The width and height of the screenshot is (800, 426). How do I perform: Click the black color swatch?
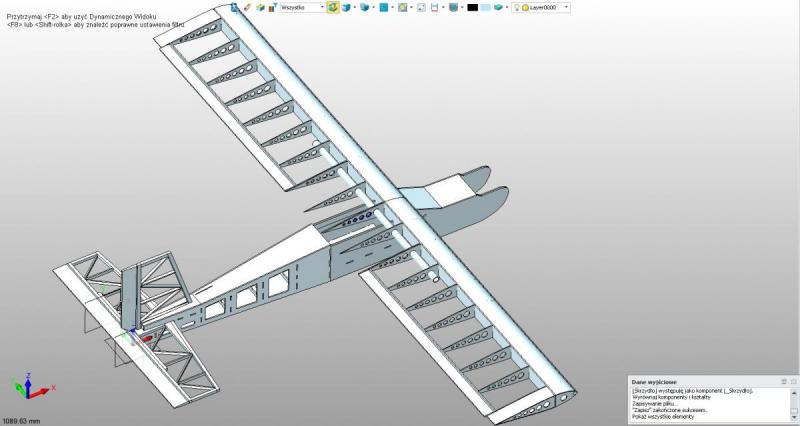[x=472, y=7]
